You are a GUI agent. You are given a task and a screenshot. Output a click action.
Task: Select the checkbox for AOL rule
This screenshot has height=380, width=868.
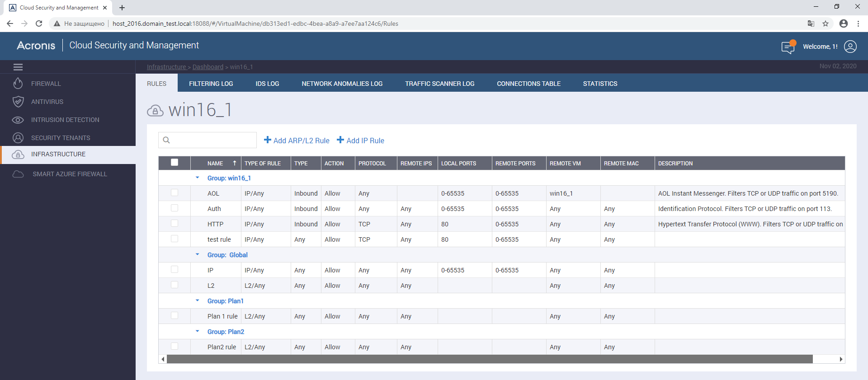[175, 193]
